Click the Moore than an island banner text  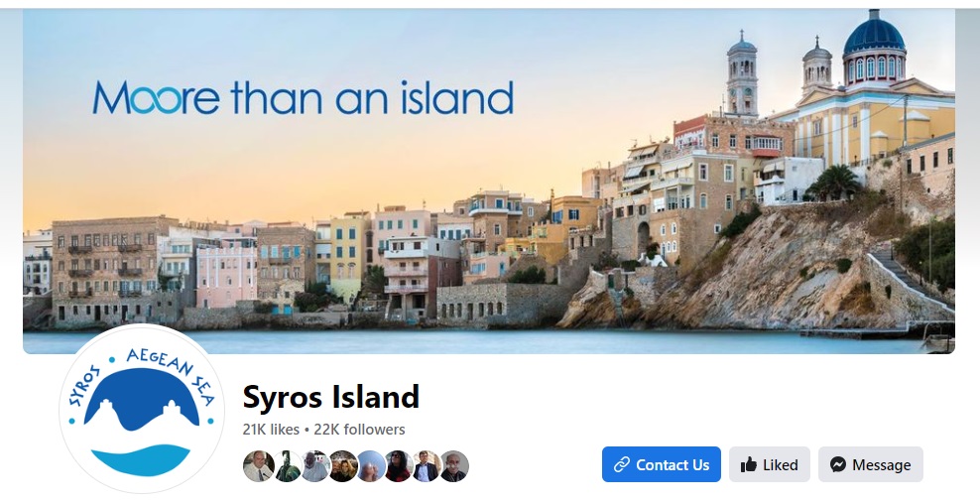(x=304, y=97)
